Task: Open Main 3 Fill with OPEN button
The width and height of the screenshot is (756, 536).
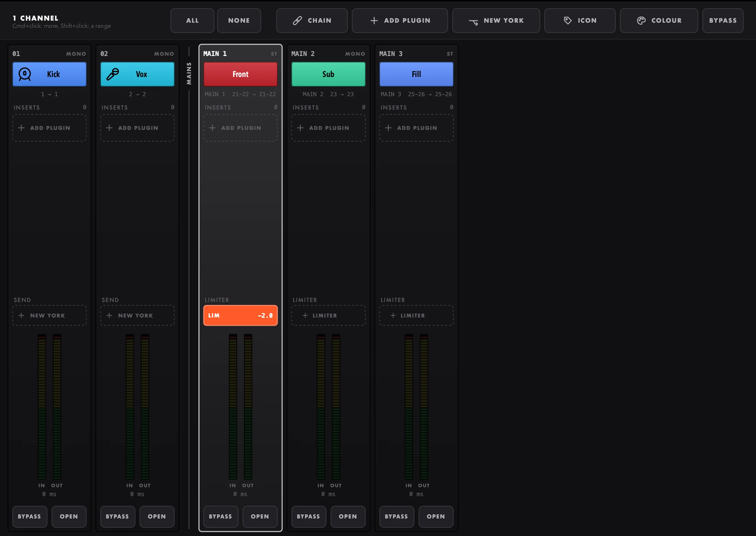Action: (436, 516)
